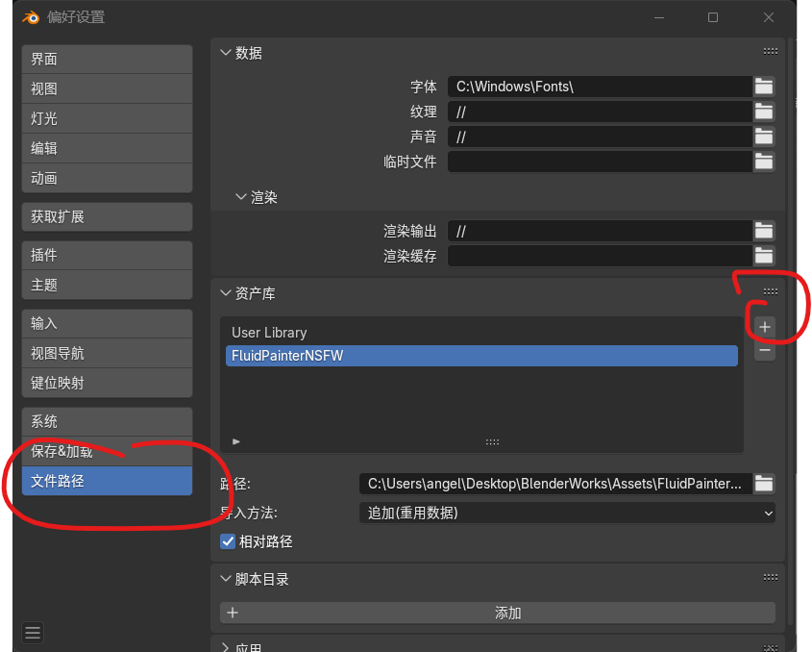Open the 保存&加载 preferences tab

(x=108, y=451)
